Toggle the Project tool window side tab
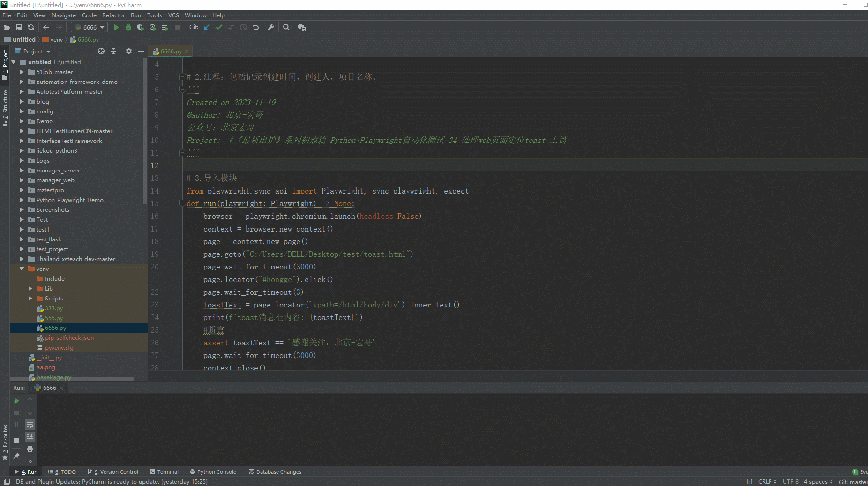Screen dimensions: 868x486 5,64
